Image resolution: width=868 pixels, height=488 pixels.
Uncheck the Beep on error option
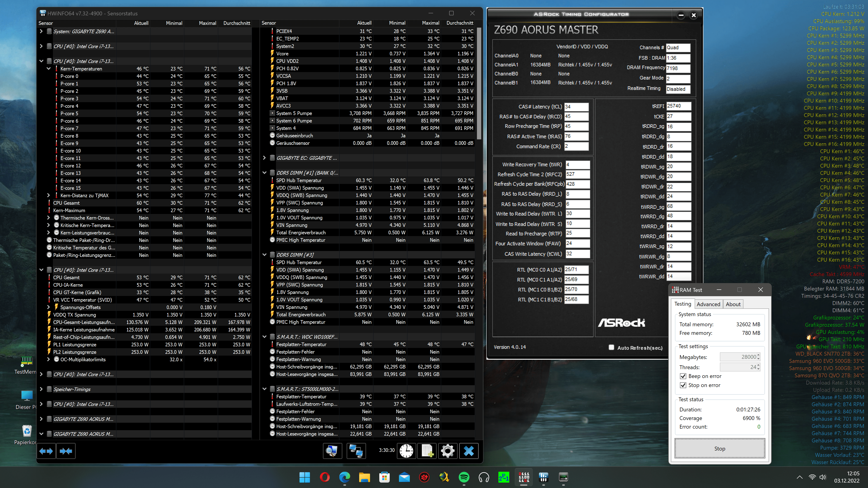(x=683, y=376)
